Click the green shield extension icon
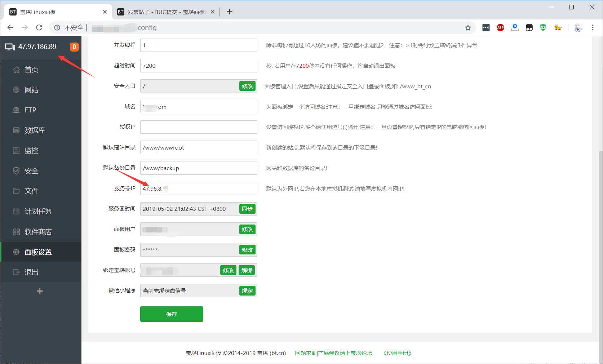603x364 pixels. click(543, 28)
